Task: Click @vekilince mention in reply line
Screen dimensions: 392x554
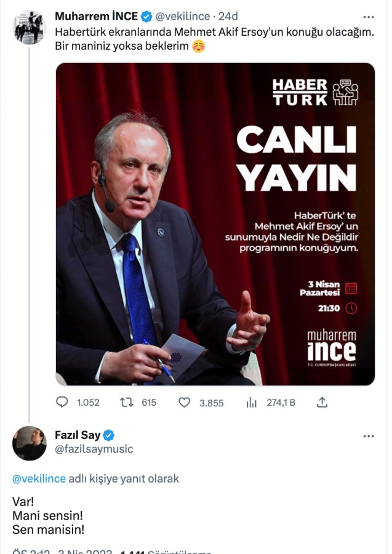Action: pyautogui.click(x=39, y=478)
